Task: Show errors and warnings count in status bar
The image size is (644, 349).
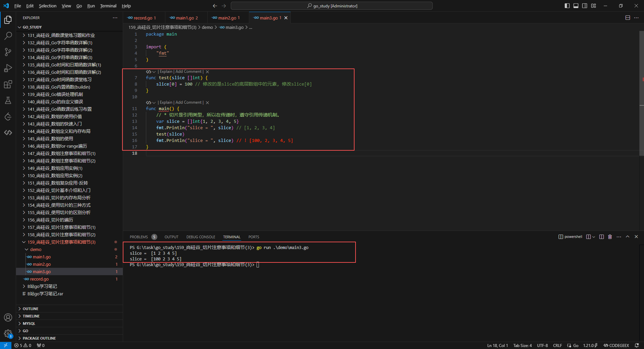Action: [x=23, y=345]
